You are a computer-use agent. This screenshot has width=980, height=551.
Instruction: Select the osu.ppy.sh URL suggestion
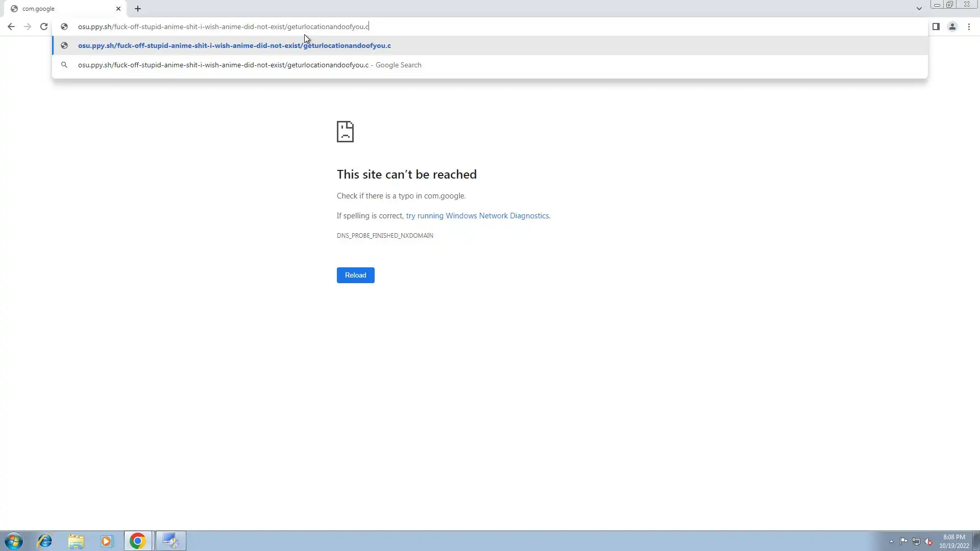[234, 45]
